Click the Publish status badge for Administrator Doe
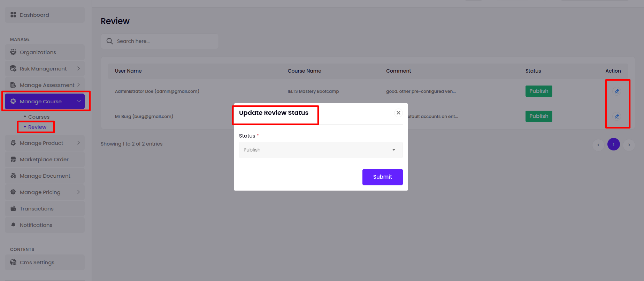Viewport: 644px width, 281px height. click(538, 91)
